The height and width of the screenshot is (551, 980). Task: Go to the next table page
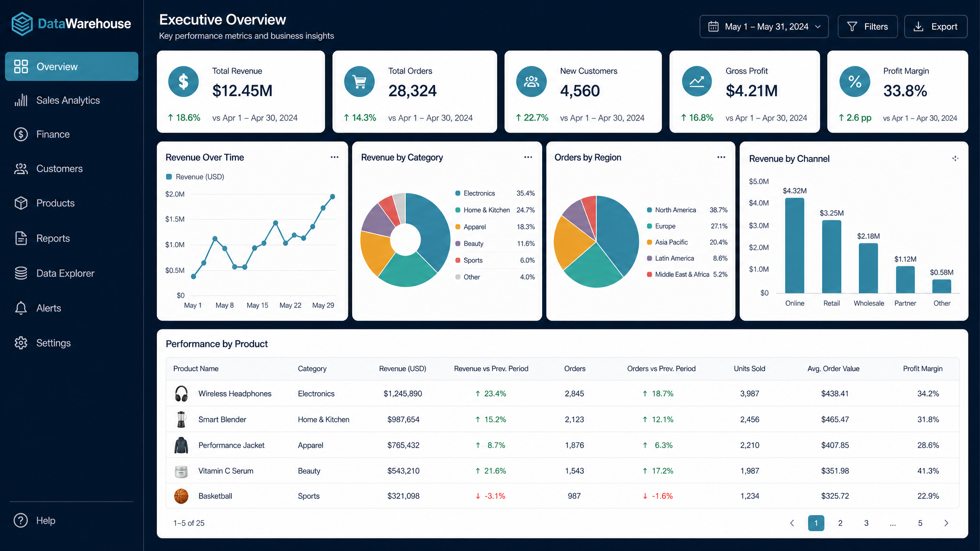(946, 523)
